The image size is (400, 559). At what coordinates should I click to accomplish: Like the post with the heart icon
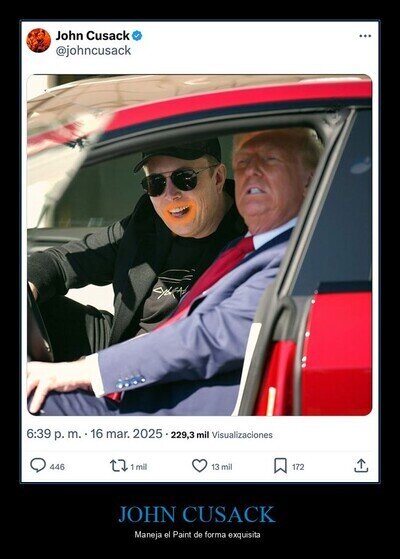coord(200,466)
